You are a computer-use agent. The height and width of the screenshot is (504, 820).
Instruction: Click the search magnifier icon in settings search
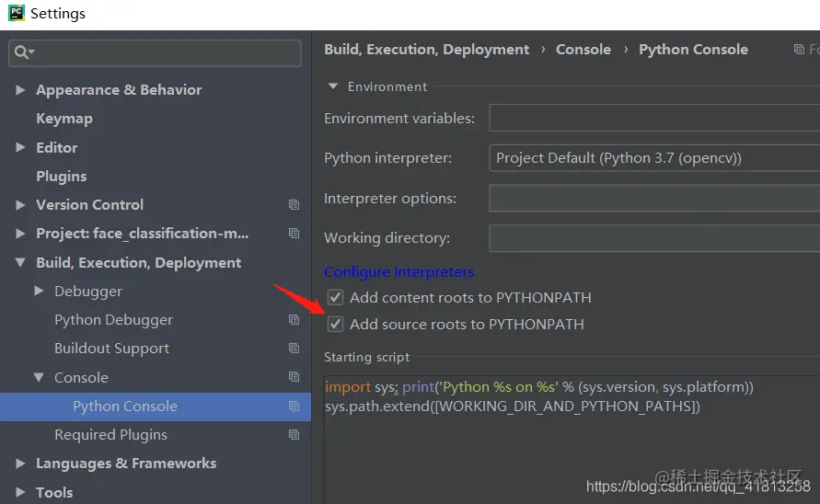tap(21, 53)
